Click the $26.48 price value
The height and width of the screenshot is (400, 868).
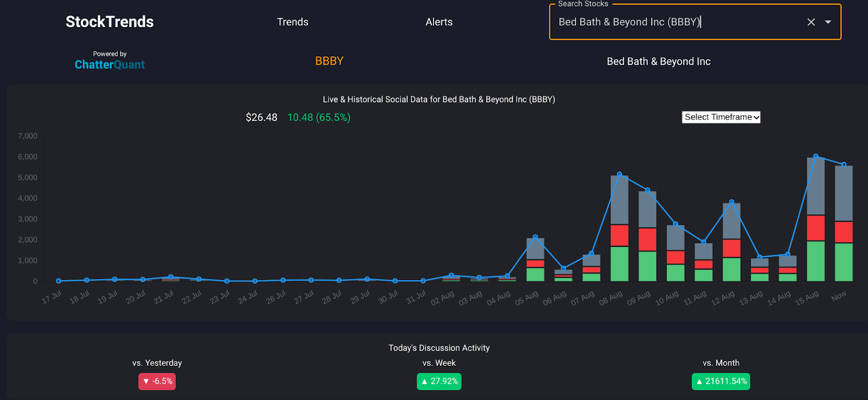click(x=261, y=117)
